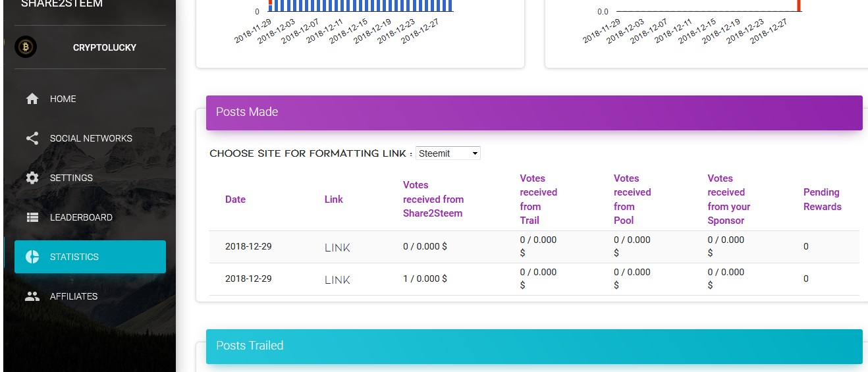Click the CHOOSE SITE FOR FORMATTING LINK label
This screenshot has height=372, width=868.
pyautogui.click(x=311, y=153)
